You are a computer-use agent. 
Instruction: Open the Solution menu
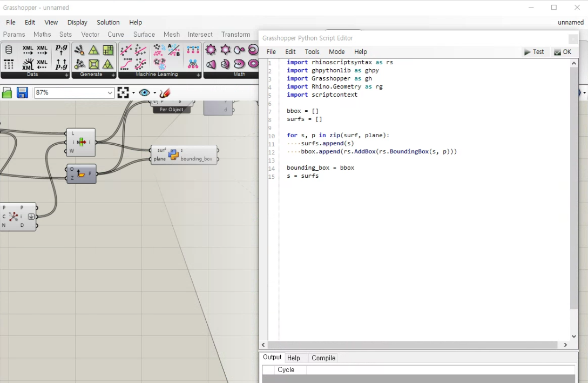[x=108, y=23]
